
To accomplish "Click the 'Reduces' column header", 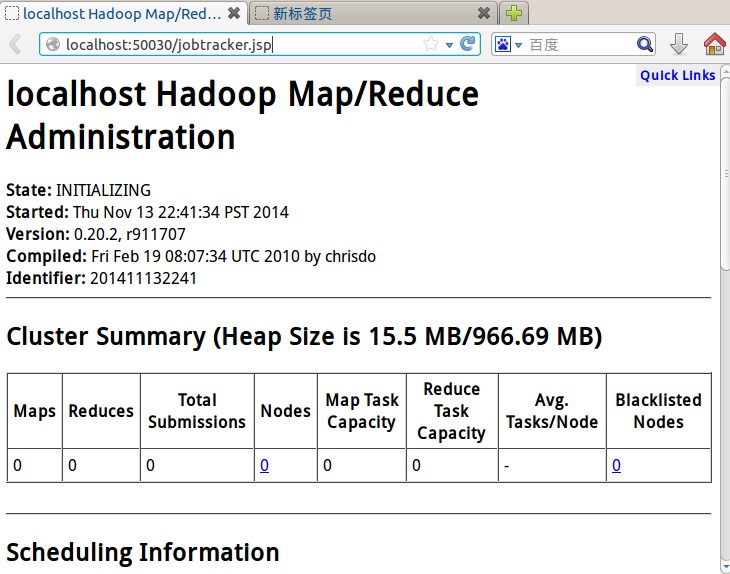I will (101, 411).
